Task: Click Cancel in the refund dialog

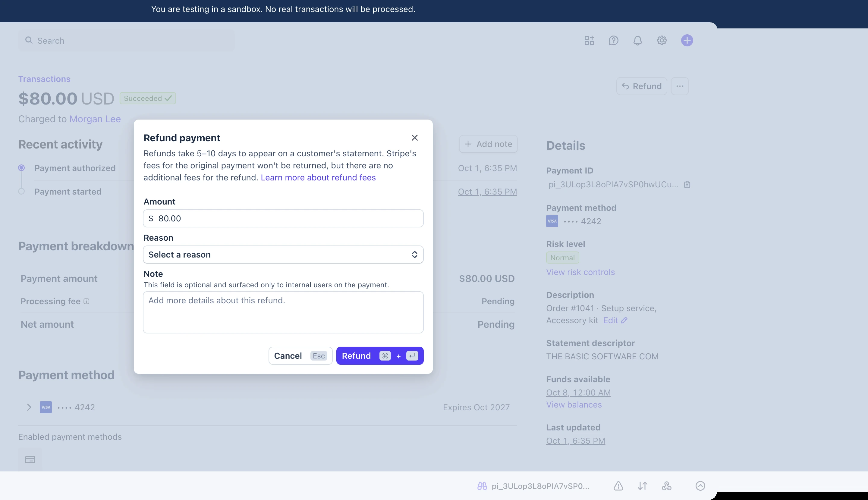Action: tap(300, 356)
